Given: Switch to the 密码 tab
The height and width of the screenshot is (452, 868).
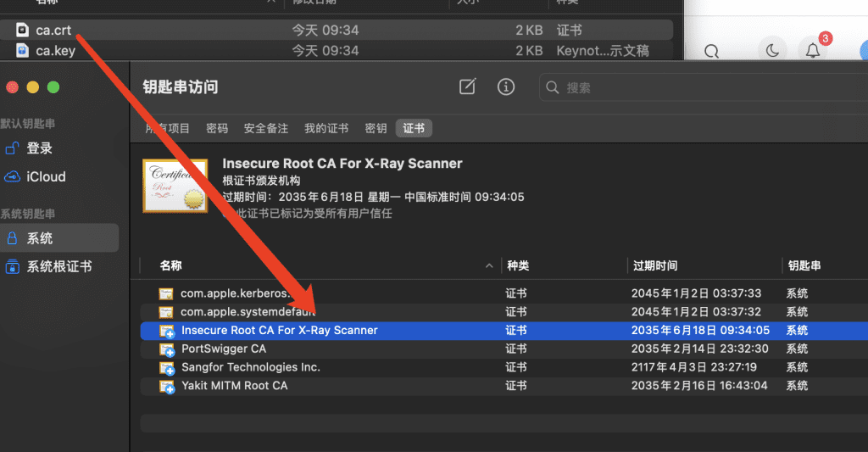Looking at the screenshot, I should tap(217, 129).
